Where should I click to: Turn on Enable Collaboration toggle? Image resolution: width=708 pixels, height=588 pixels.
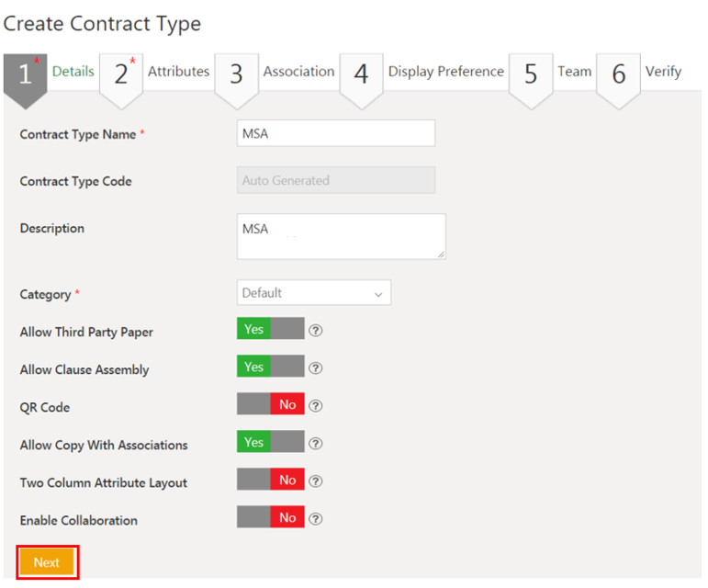coord(270,518)
